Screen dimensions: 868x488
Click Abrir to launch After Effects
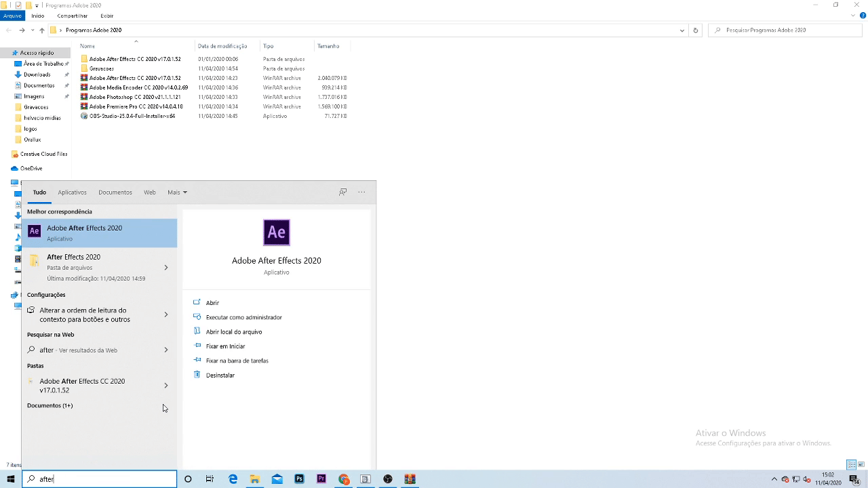(212, 303)
